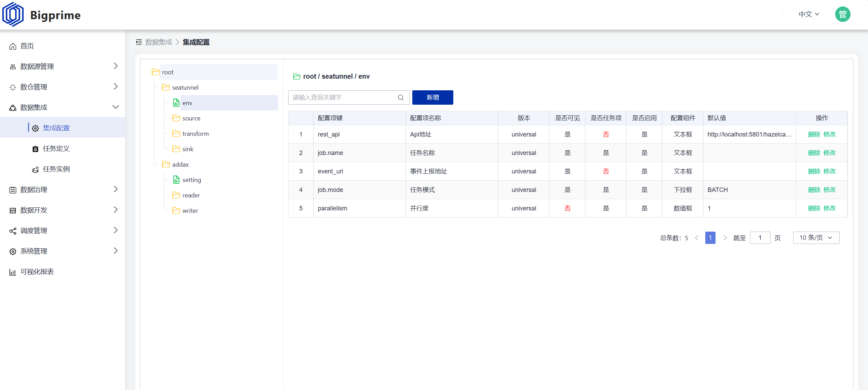Click the 调度管理 share-node icon
This screenshot has height=390, width=868.
tap(13, 231)
